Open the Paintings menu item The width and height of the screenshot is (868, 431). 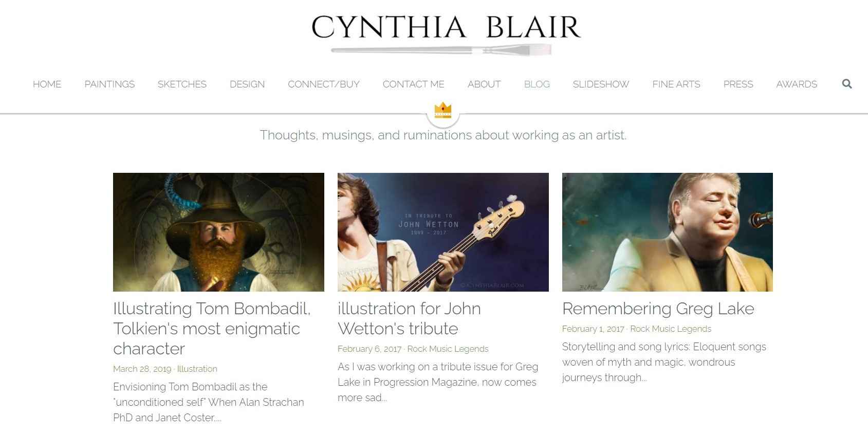(109, 84)
